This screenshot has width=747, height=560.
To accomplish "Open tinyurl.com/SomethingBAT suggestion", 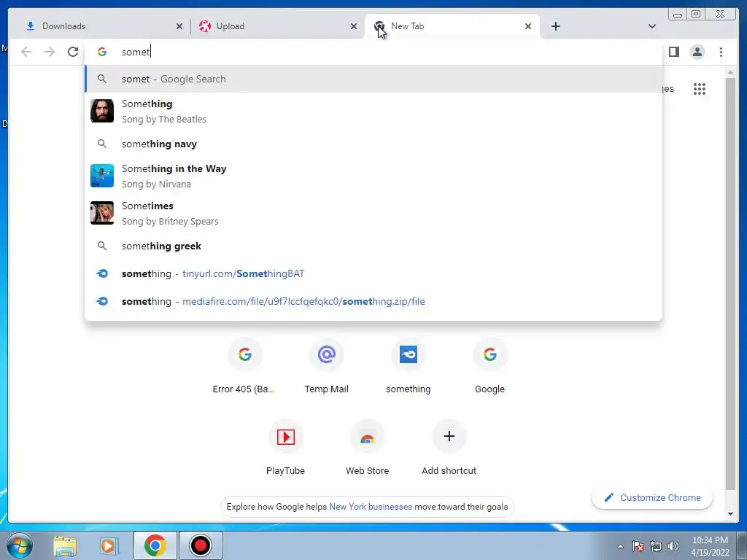I will pyautogui.click(x=373, y=273).
